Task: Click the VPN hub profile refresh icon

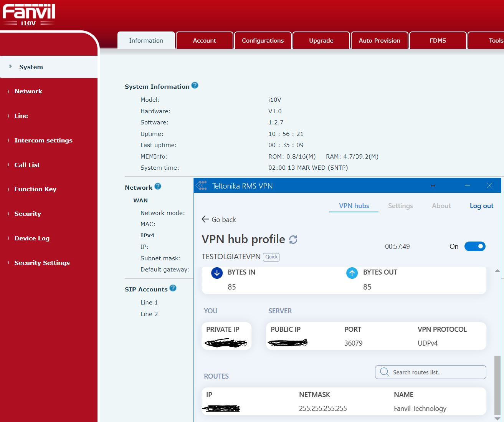Action: pos(293,240)
